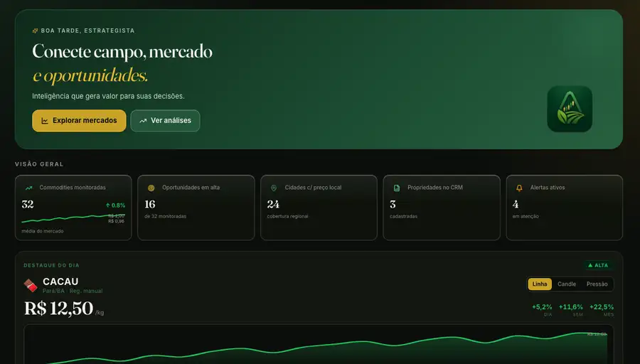Screen dimensions: 640x364
Task: Click the green leaf app logo
Action: (x=570, y=109)
